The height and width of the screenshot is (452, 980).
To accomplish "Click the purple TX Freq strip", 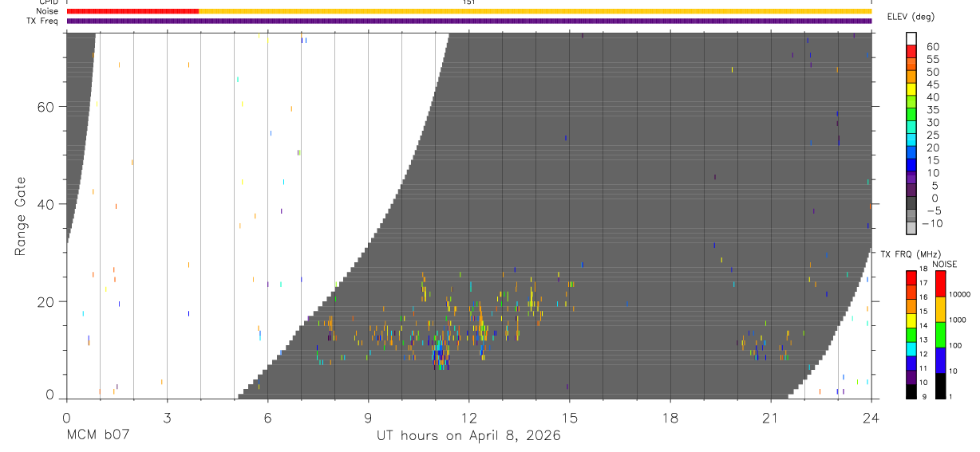I will 469,21.
